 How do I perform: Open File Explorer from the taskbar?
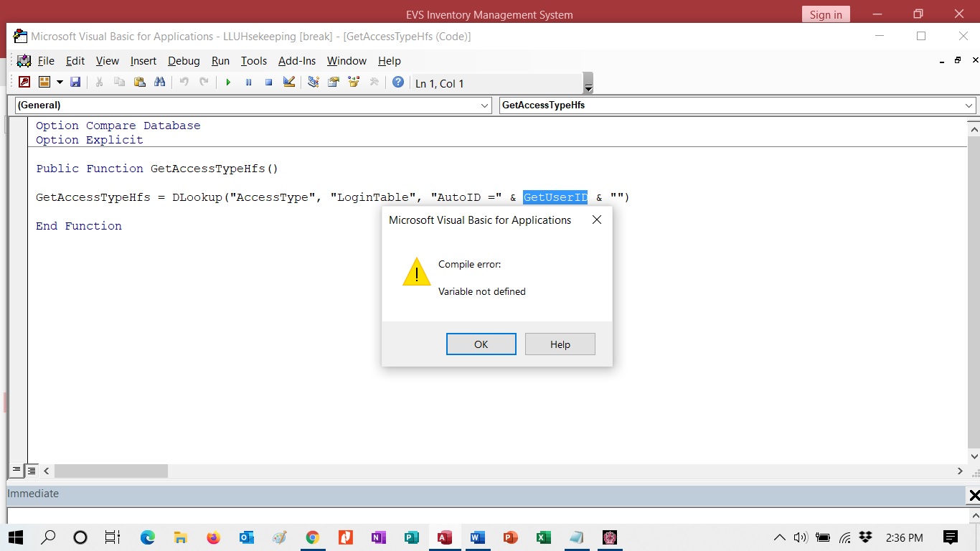pos(180,537)
